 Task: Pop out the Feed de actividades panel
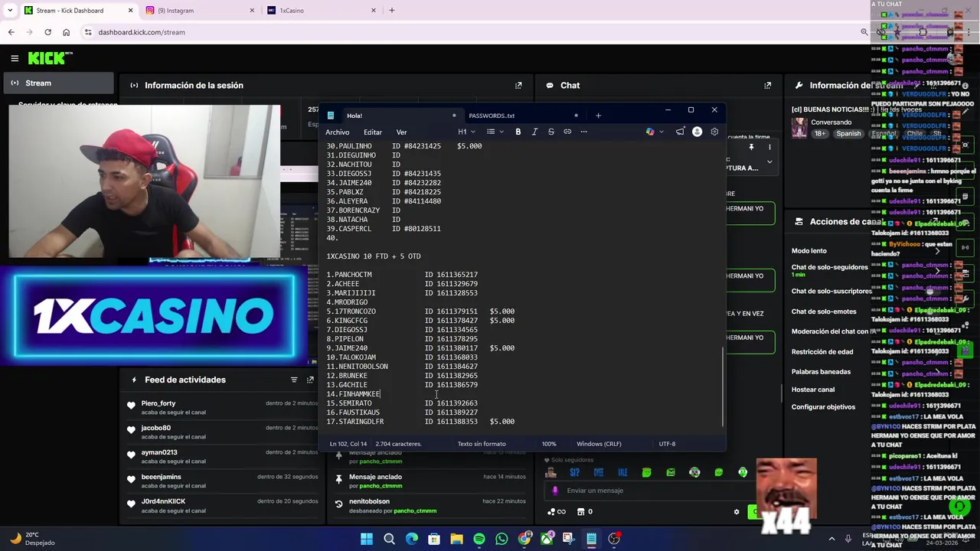click(x=310, y=380)
